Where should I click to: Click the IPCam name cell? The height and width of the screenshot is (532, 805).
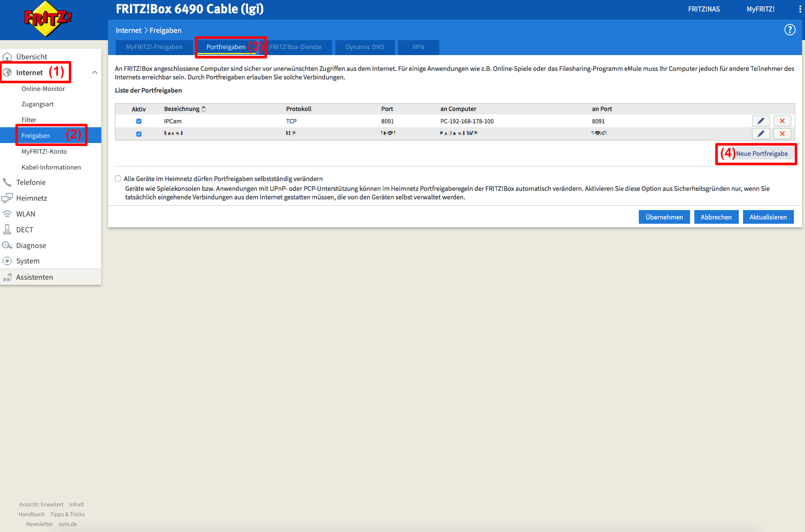[x=173, y=121]
